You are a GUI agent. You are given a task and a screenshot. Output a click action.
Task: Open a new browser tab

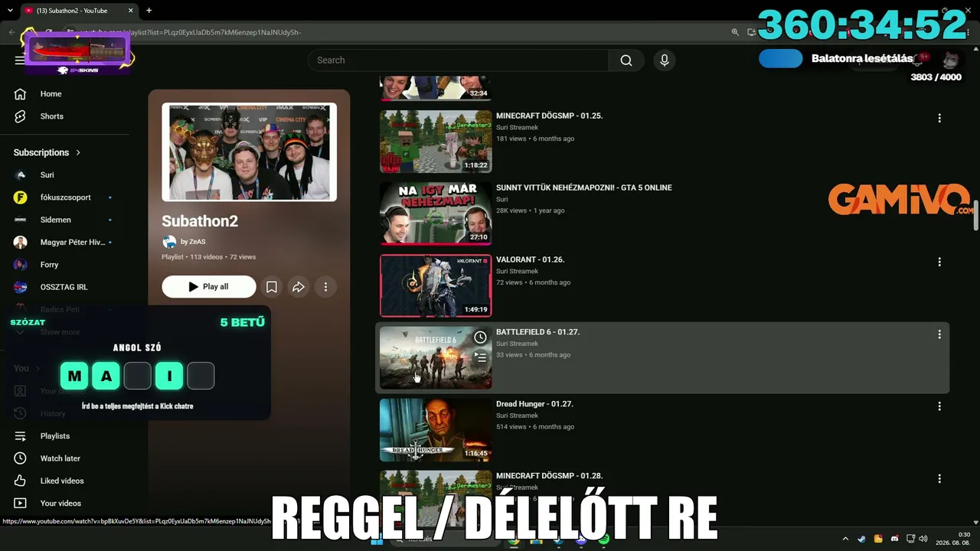[x=149, y=11]
